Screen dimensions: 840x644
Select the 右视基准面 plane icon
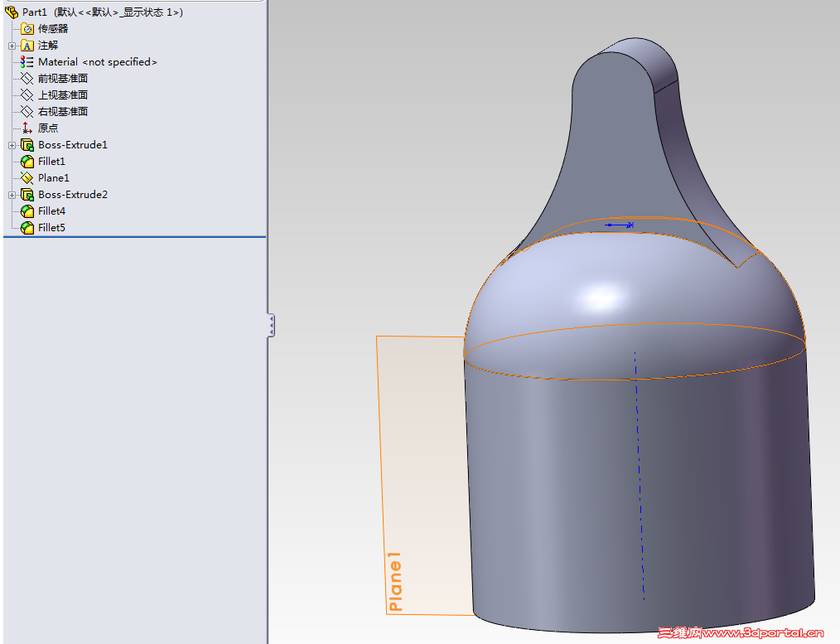pos(27,112)
